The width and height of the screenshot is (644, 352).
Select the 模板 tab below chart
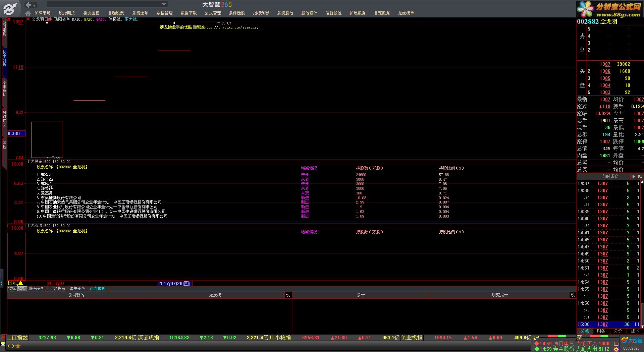point(22,289)
